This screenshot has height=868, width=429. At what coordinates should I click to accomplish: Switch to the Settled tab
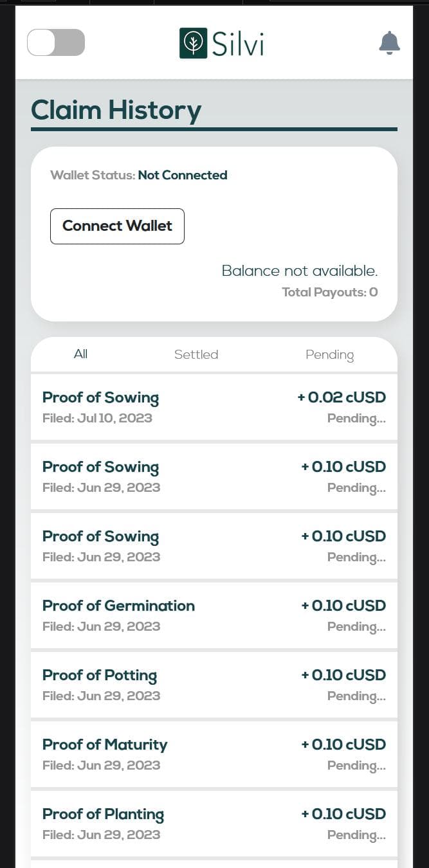[x=196, y=355]
